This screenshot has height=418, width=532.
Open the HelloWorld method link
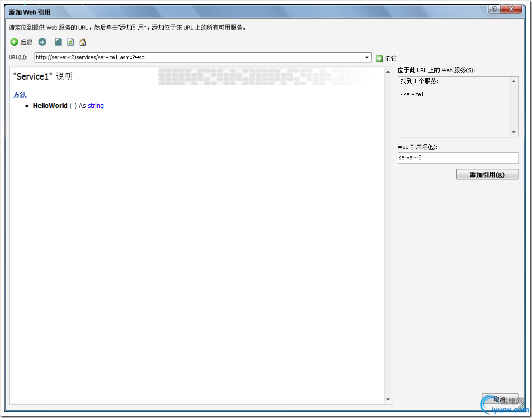50,106
